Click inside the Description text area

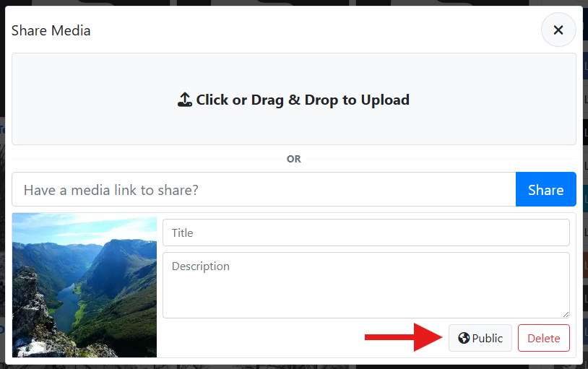pyautogui.click(x=366, y=285)
